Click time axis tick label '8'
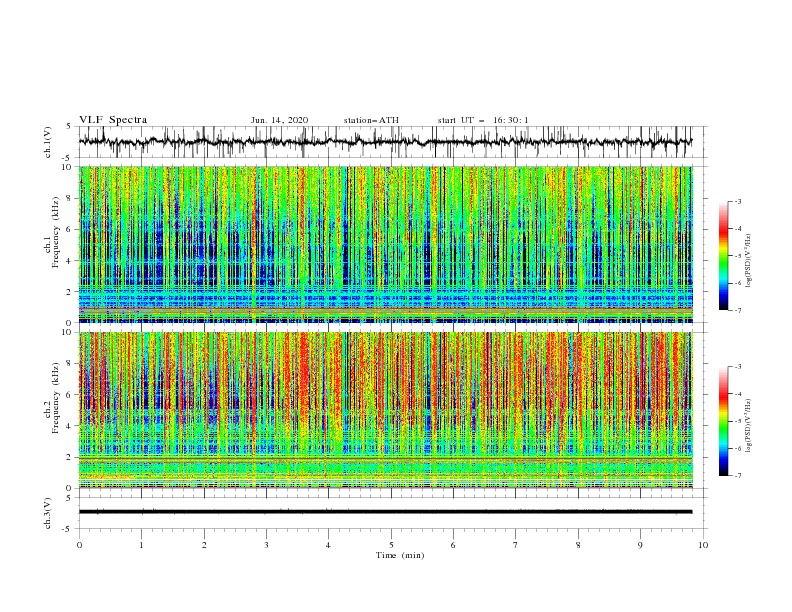Image resolution: width=792 pixels, height=612 pixels. (x=578, y=545)
